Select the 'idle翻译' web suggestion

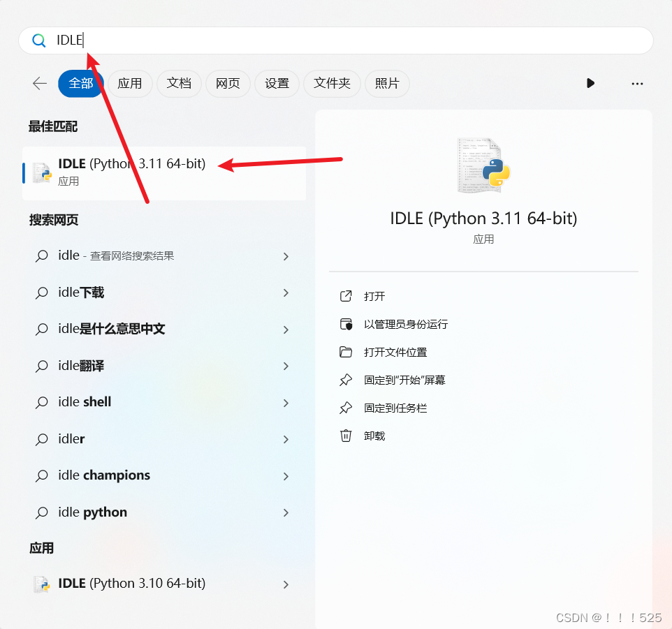coord(164,366)
